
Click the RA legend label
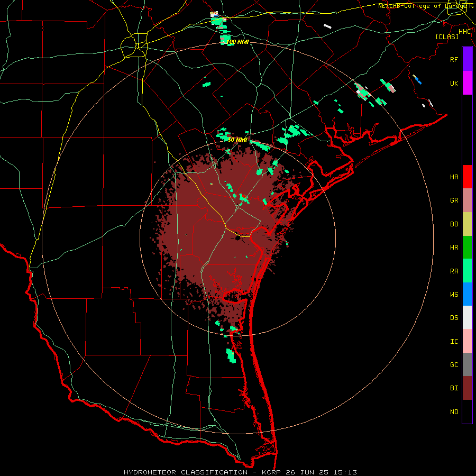(454, 271)
